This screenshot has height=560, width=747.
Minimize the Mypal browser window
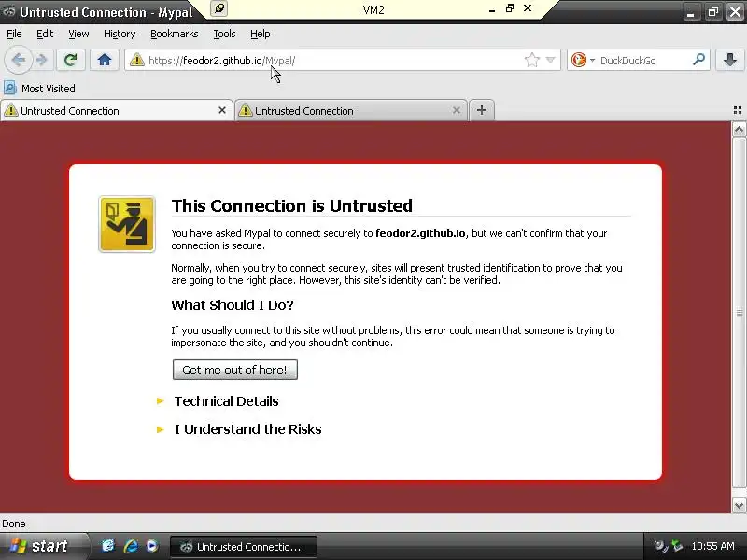(691, 12)
